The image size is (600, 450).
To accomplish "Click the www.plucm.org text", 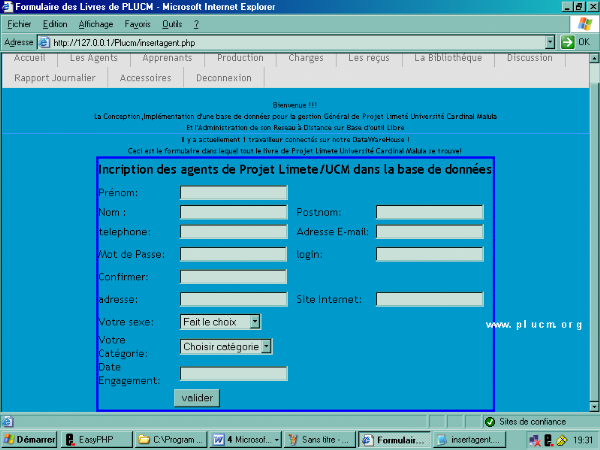I will (534, 325).
